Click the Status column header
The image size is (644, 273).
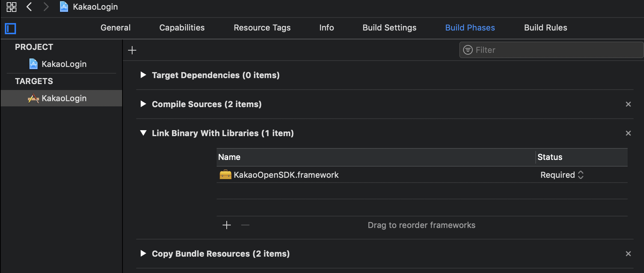pyautogui.click(x=582, y=157)
